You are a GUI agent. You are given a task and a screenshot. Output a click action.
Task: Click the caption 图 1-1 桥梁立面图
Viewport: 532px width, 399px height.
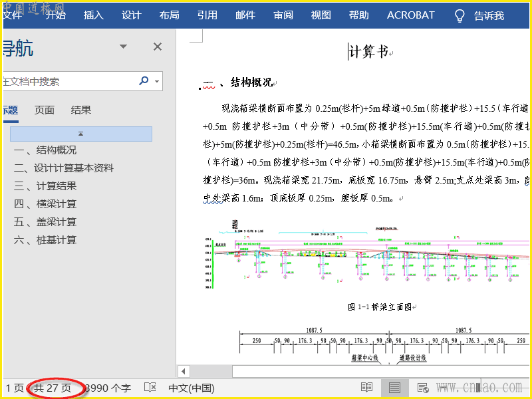[380, 307]
